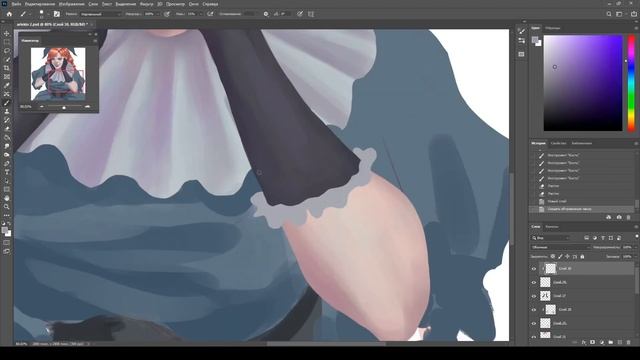Zoom in using Navigator large mountains icon

(87, 107)
